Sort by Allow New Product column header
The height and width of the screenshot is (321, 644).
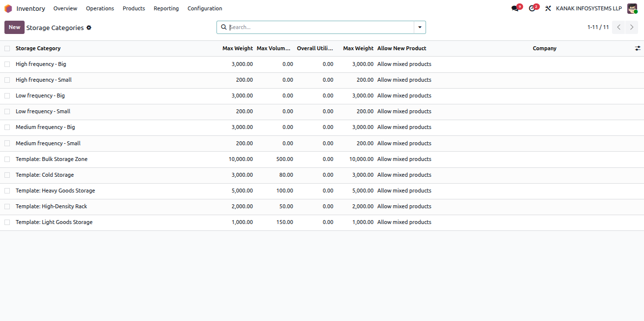coord(402,48)
